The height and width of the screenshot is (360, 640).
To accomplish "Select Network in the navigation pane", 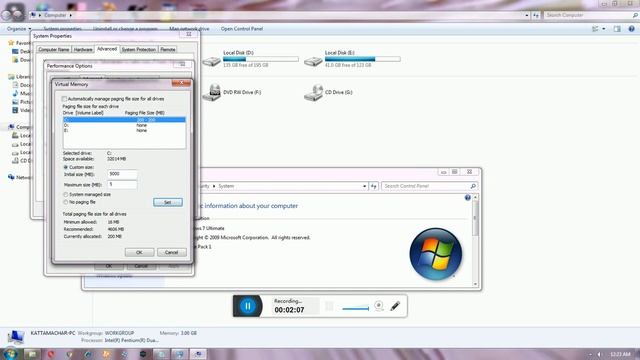I will [x=24, y=177].
